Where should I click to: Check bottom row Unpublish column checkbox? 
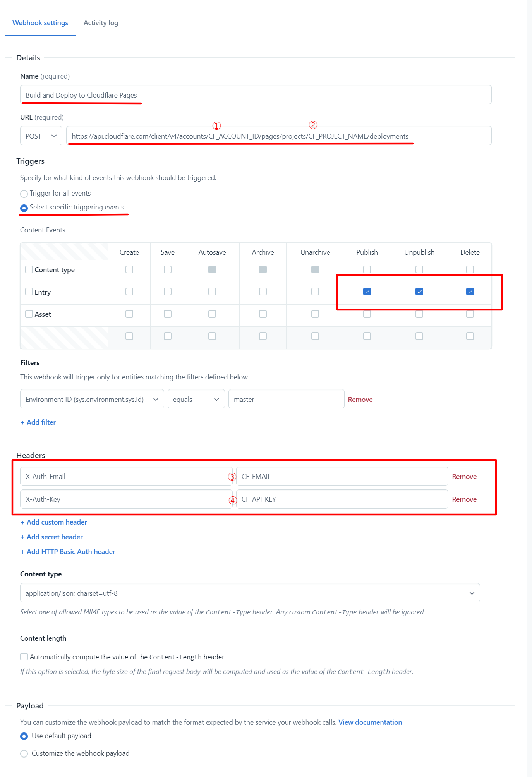(419, 336)
